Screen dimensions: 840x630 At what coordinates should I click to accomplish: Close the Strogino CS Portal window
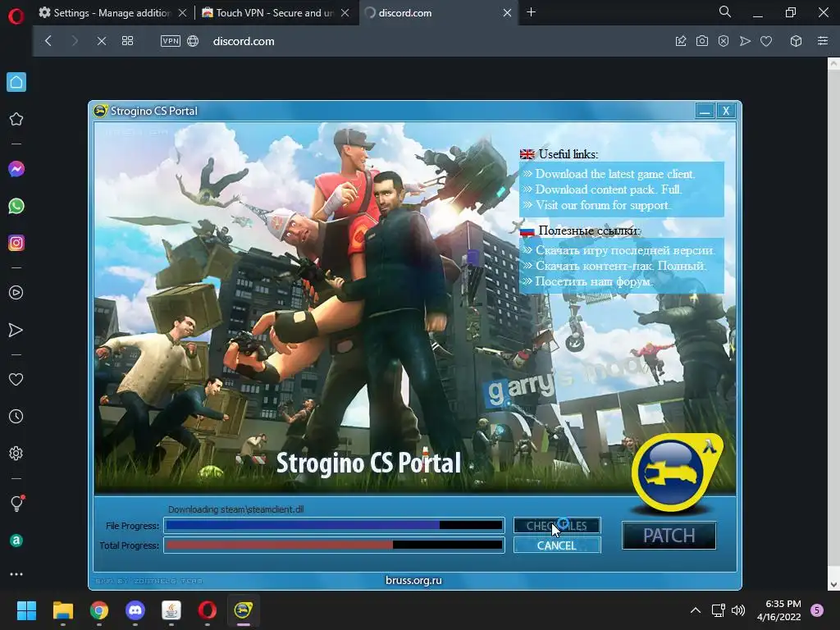click(x=726, y=111)
